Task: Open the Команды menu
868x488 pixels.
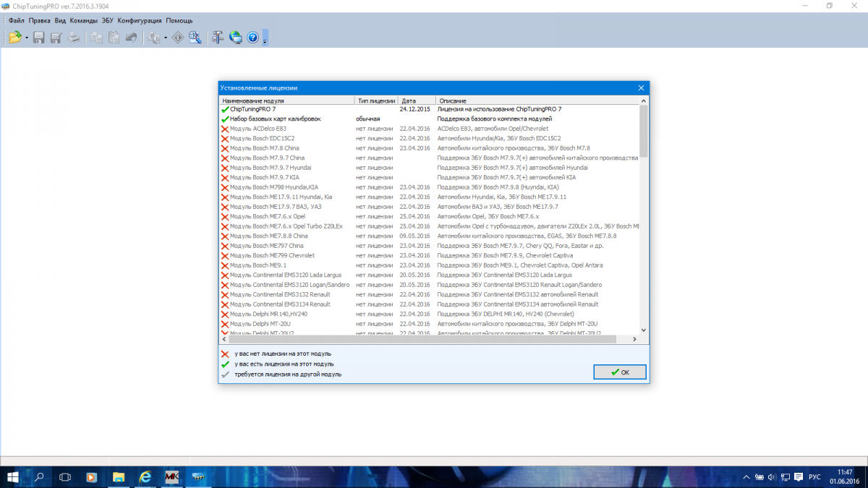Action: point(84,20)
